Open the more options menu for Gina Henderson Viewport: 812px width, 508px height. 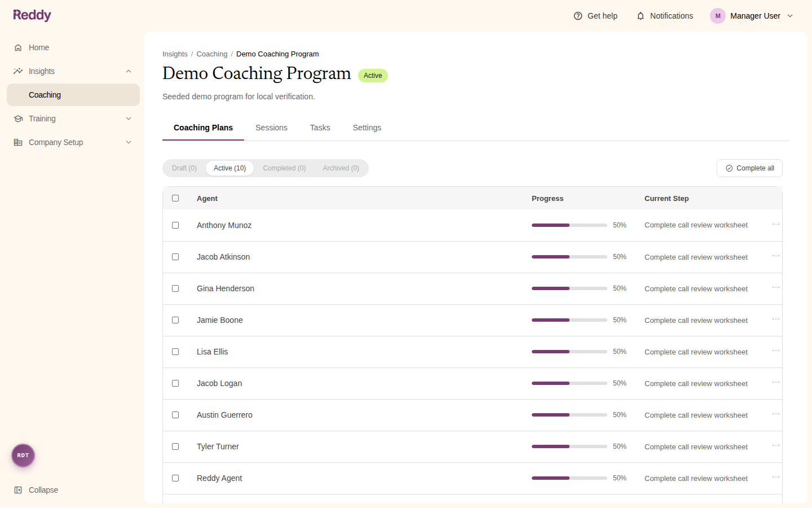(776, 288)
